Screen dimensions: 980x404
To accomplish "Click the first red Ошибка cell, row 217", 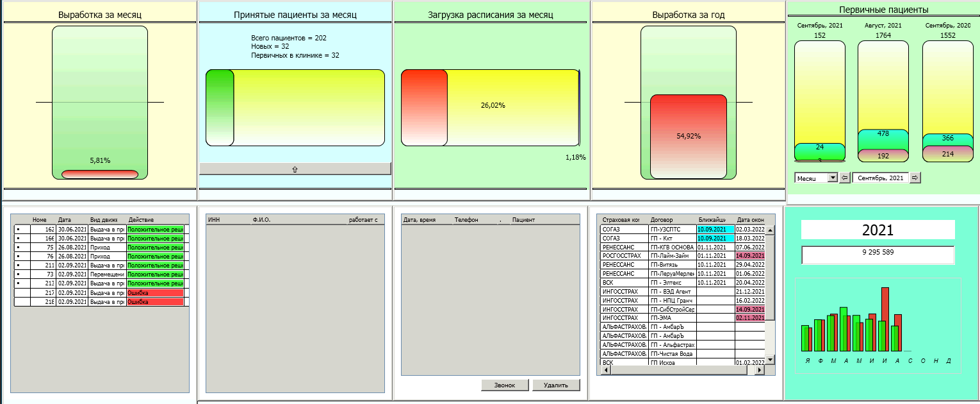I will (155, 293).
